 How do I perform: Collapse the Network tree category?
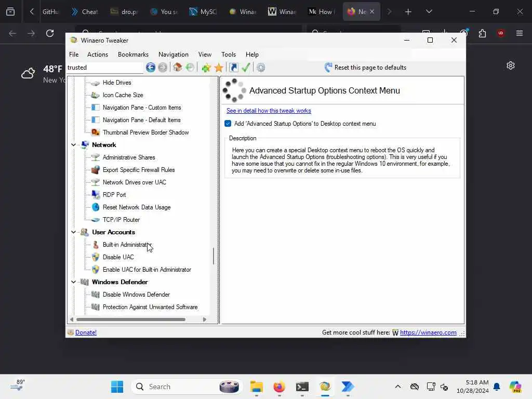(73, 145)
